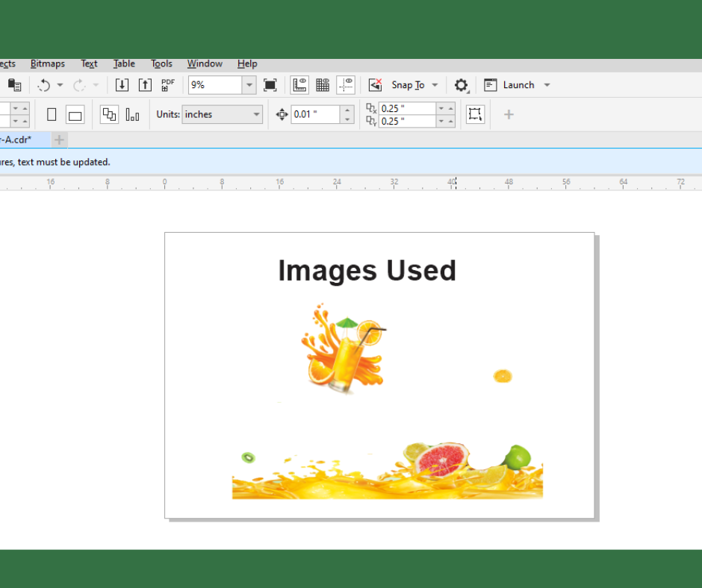Click the Treat as filled bounding box icon
Viewport: 702px width, 588px height.
click(475, 114)
